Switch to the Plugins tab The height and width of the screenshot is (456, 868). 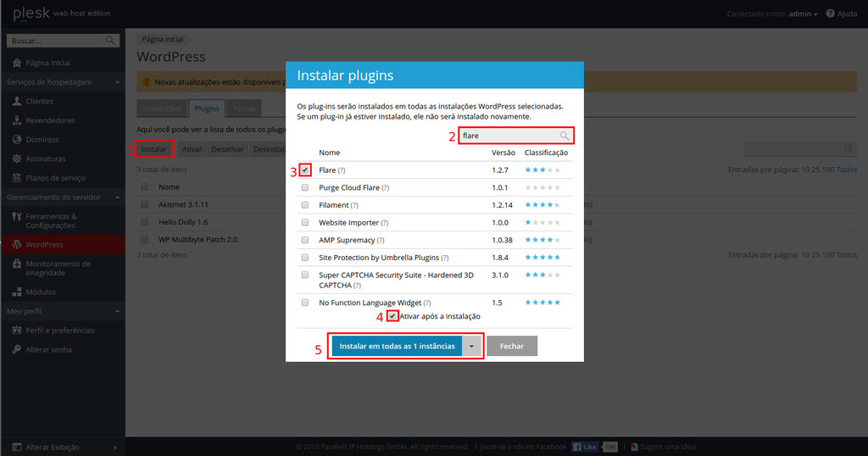tap(207, 108)
